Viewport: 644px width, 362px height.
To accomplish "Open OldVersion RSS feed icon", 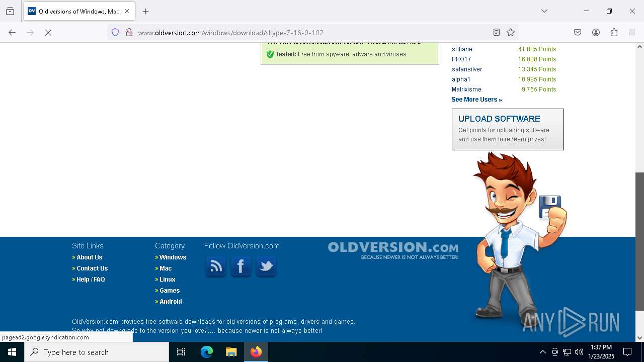I will pos(216,266).
